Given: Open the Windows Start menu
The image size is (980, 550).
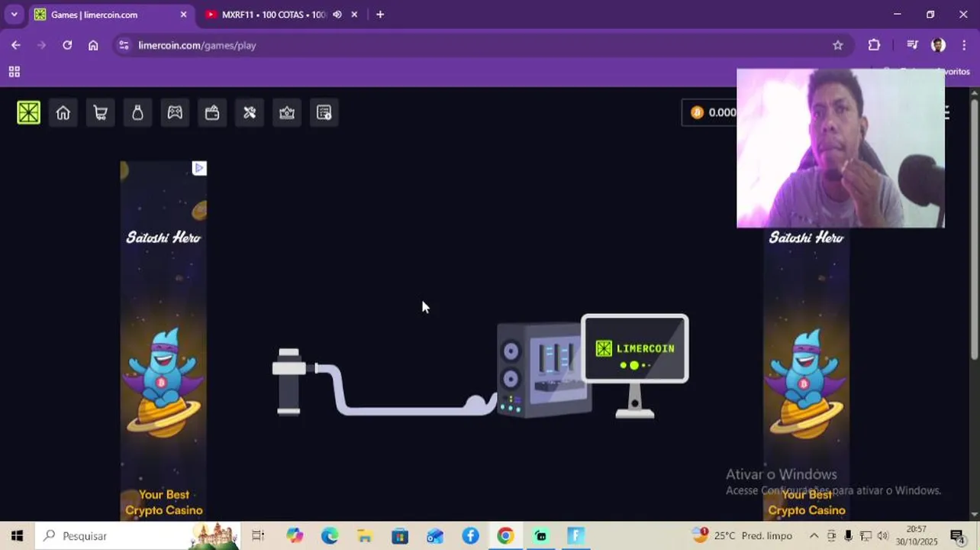Looking at the screenshot, I should tap(17, 536).
